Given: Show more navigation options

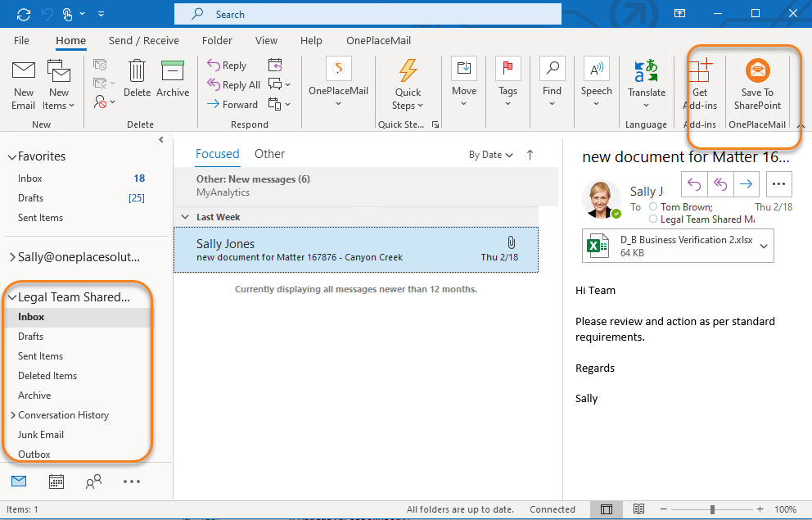Looking at the screenshot, I should [x=132, y=482].
